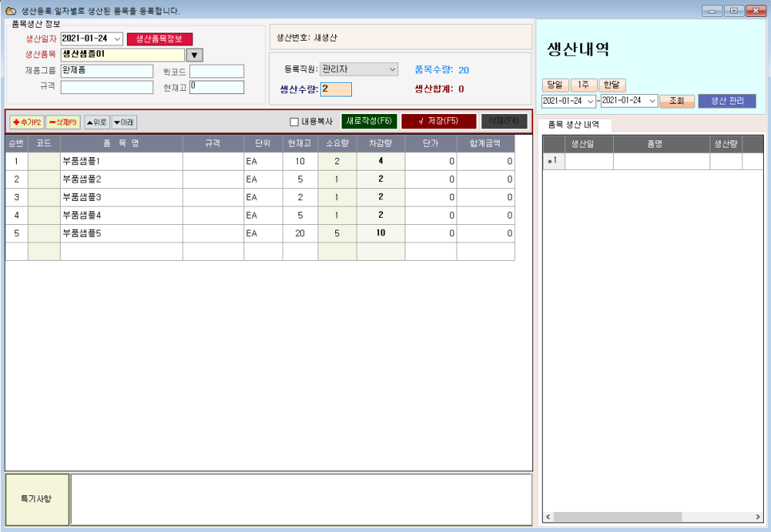Maximize the production registration window
The width and height of the screenshot is (771, 532).
[x=733, y=10]
